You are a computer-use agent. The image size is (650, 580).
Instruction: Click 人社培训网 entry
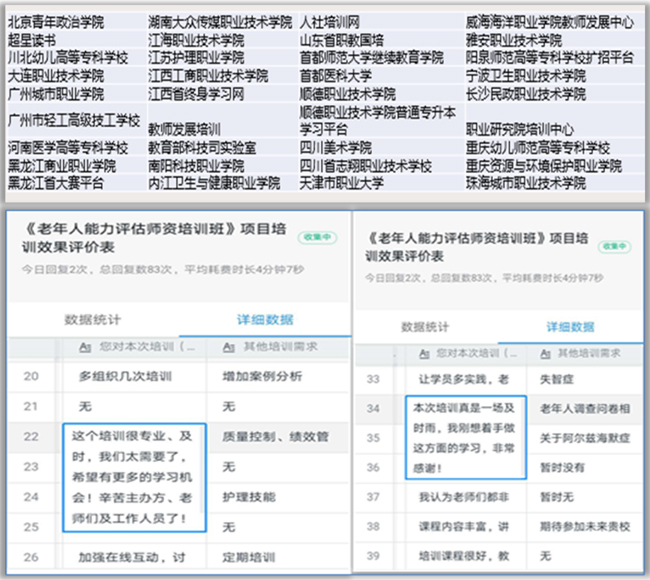coord(330,22)
